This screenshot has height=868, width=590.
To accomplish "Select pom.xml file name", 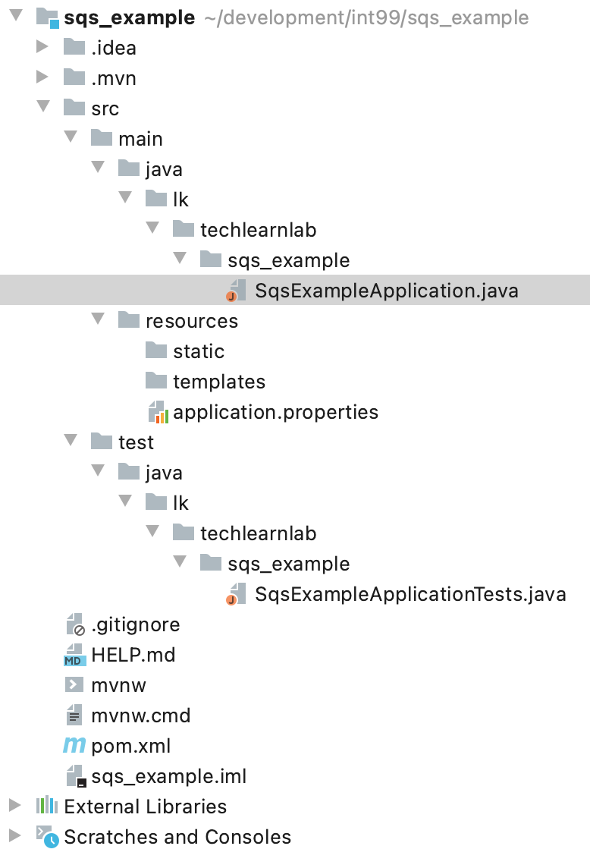I will (x=131, y=746).
